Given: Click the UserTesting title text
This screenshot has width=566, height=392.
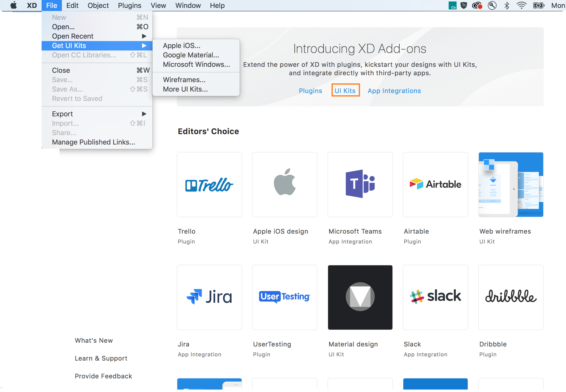Looking at the screenshot, I should coord(272,344).
